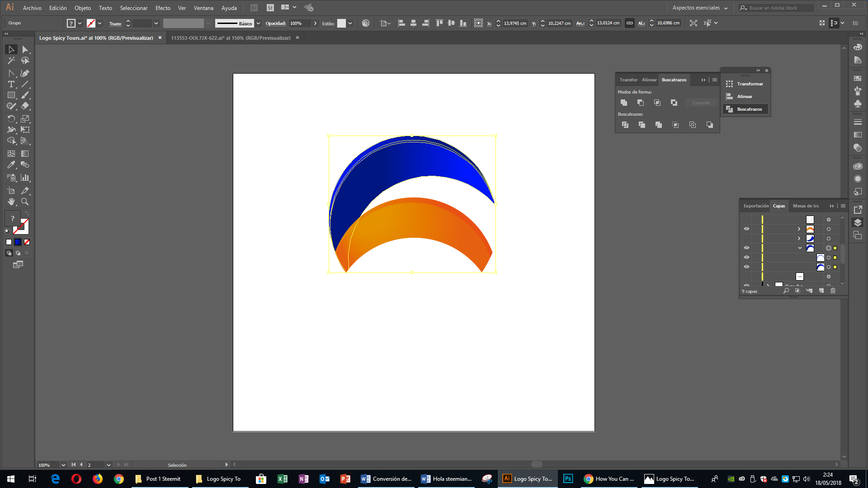Switch to 113553-OOL7JX-622.ai document tab
The width and height of the screenshot is (868, 488).
[x=231, y=38]
